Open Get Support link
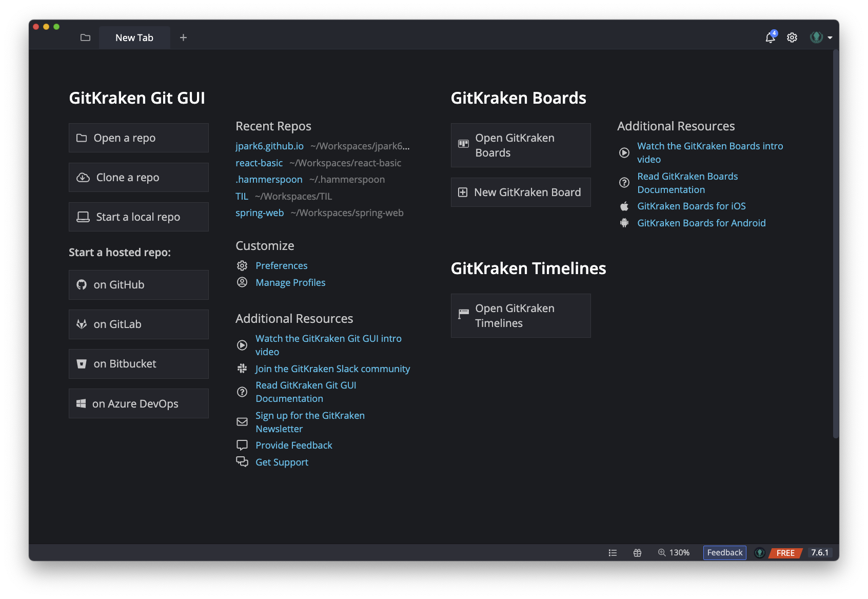Image resolution: width=868 pixels, height=599 pixels. [282, 462]
